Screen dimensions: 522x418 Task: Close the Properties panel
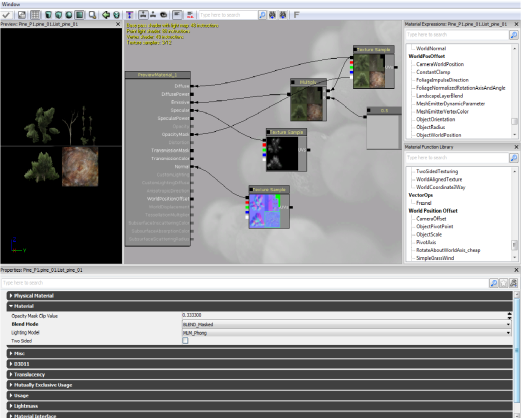coord(516,270)
